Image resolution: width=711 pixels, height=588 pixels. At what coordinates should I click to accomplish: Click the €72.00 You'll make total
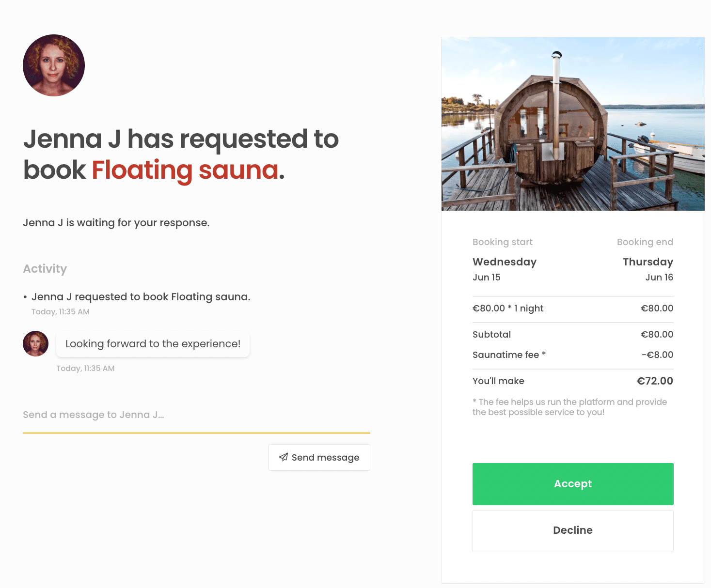click(654, 381)
